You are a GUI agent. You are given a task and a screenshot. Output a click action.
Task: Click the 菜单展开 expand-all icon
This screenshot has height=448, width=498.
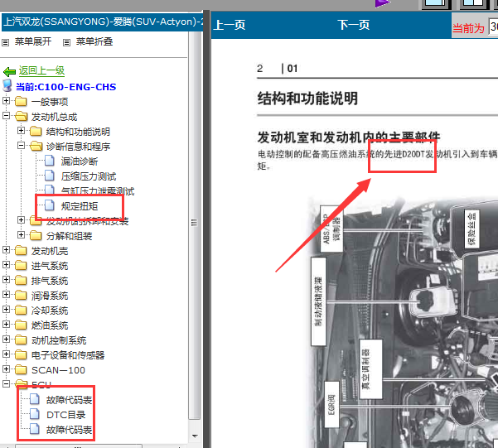tap(6, 42)
